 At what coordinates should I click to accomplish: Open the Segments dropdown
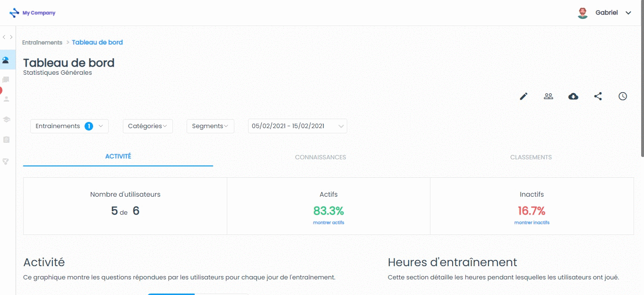(x=210, y=126)
